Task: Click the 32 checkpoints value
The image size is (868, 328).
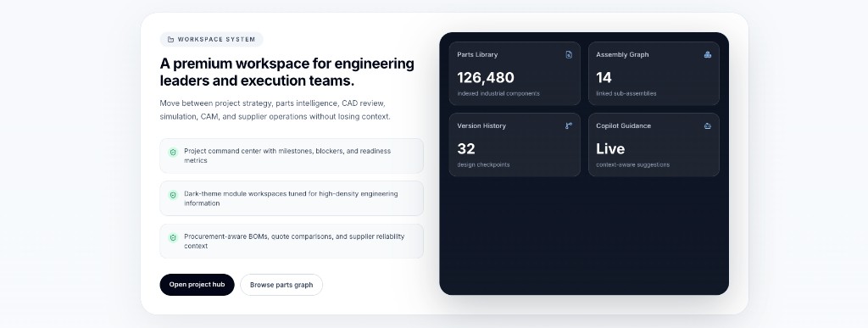Action: [x=466, y=149]
